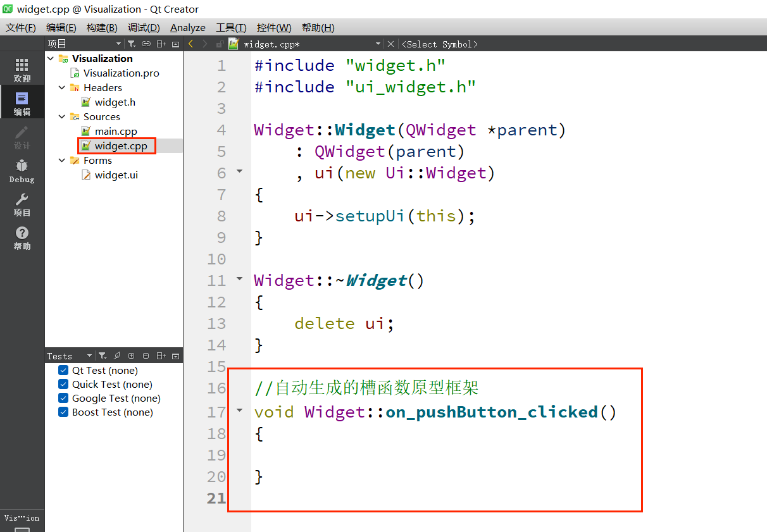The image size is (767, 532).
Task: Collapse the Visualization project root node
Action: coord(51,58)
